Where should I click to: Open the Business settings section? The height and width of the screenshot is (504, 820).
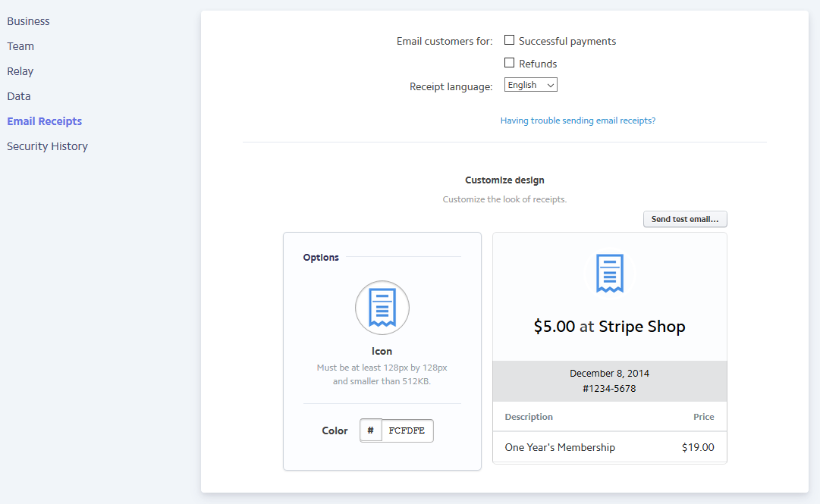click(28, 20)
